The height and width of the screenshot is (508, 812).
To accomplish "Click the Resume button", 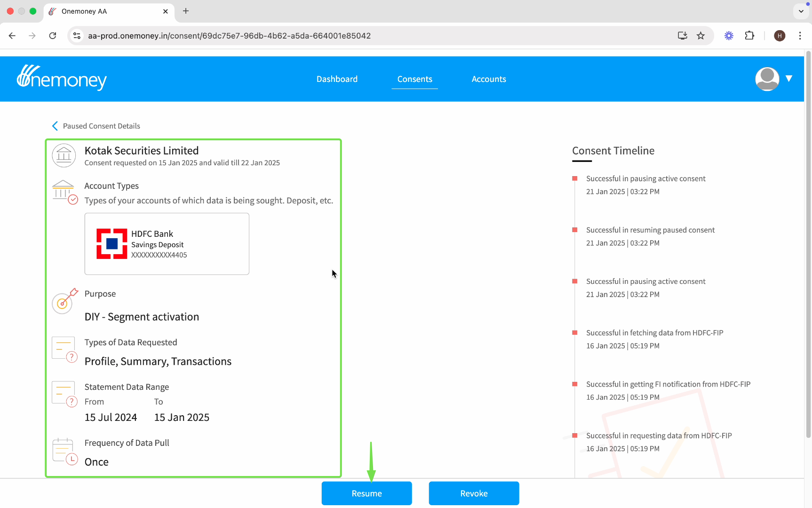I will (367, 493).
